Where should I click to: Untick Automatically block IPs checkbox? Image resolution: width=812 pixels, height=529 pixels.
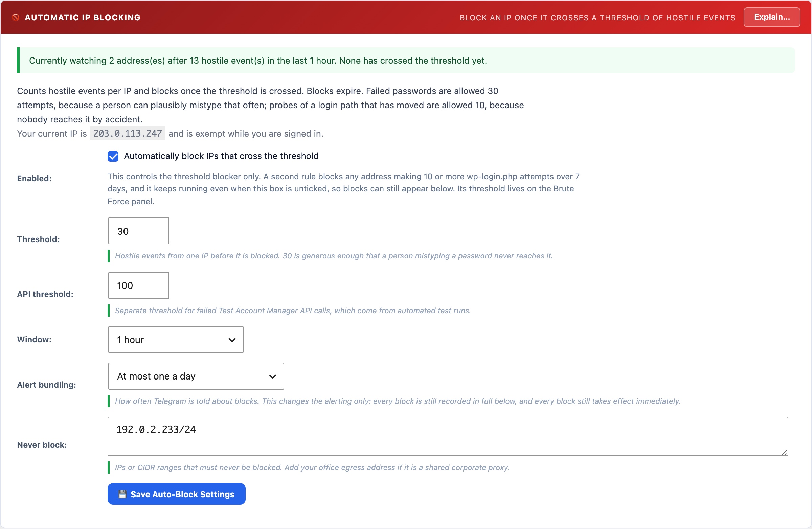tap(113, 156)
